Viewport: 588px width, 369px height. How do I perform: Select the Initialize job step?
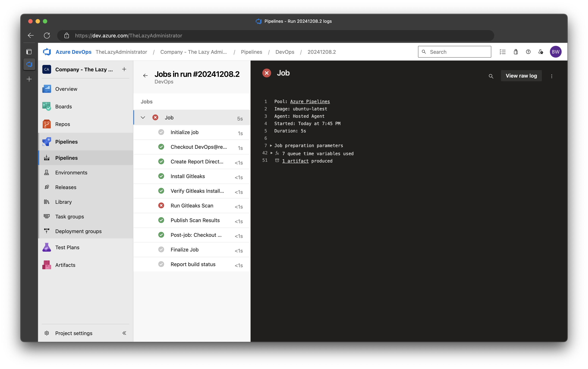pyautogui.click(x=192, y=132)
